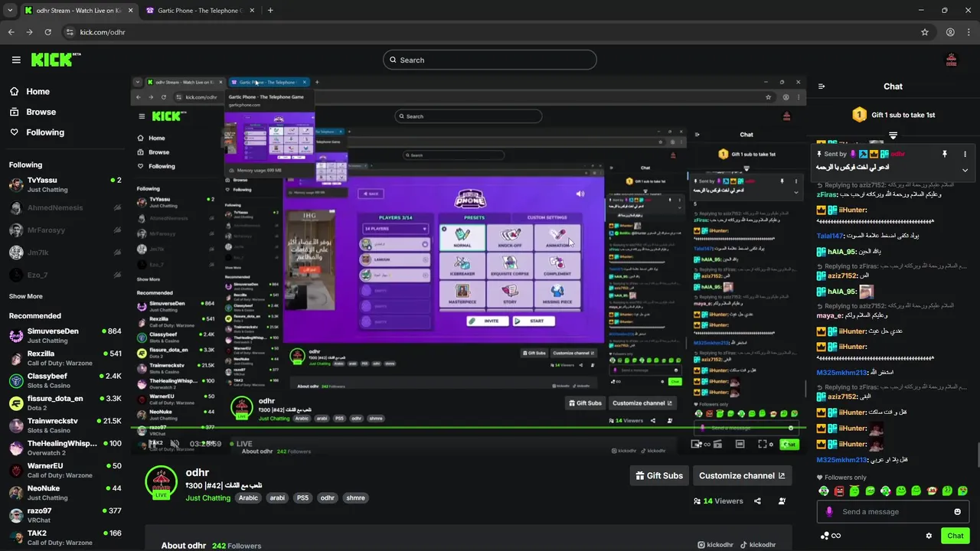Image resolution: width=980 pixels, height=551 pixels.
Task: Open the three-dot menu on the pinned message
Action: tap(965, 154)
